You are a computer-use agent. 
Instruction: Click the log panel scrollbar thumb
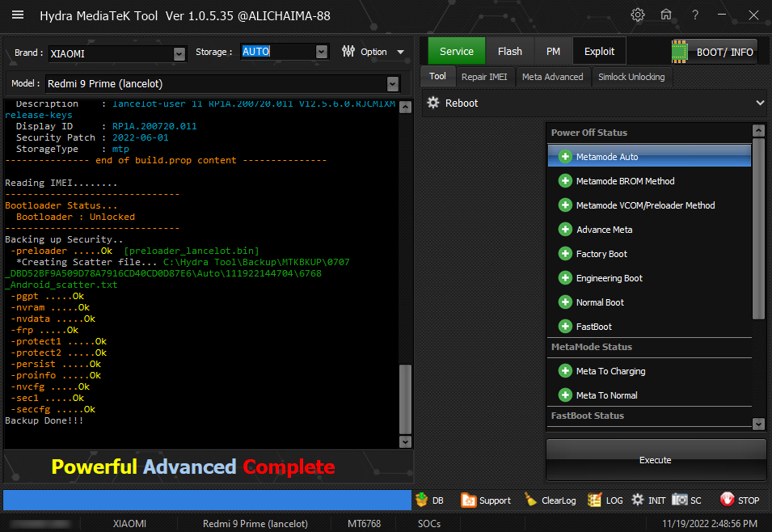point(405,399)
